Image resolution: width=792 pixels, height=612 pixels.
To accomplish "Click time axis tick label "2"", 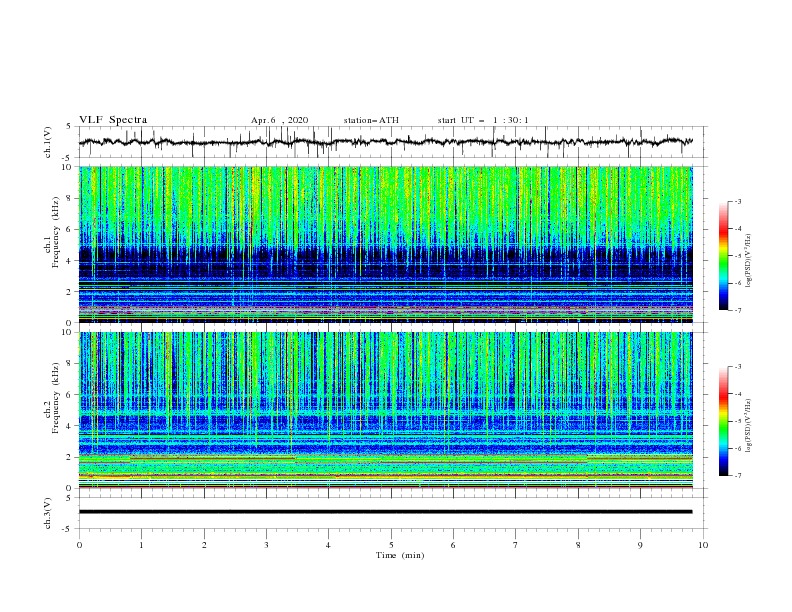I will tap(204, 545).
